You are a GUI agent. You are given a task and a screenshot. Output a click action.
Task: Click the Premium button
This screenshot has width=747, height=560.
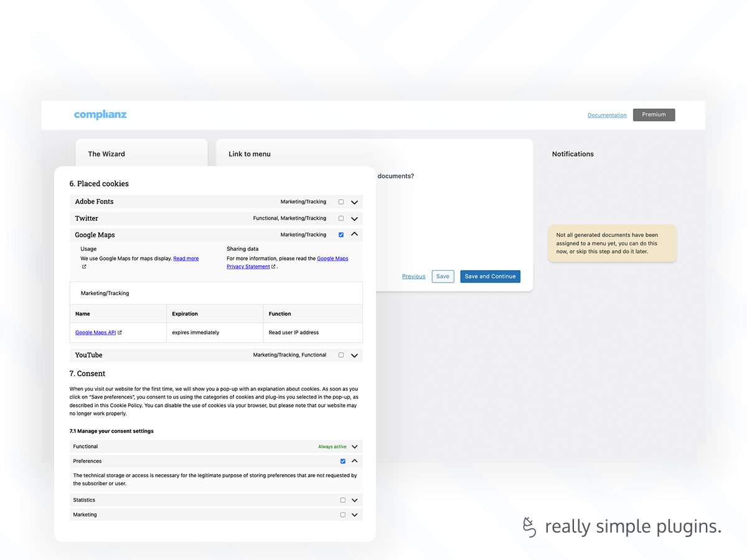(x=654, y=114)
